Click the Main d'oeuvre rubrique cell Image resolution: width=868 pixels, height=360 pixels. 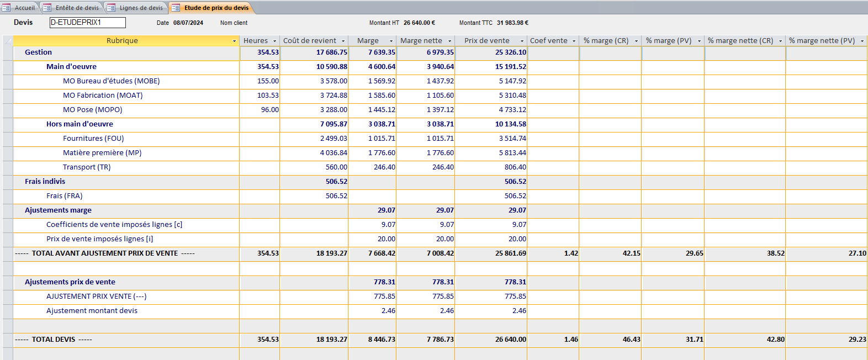coord(71,67)
